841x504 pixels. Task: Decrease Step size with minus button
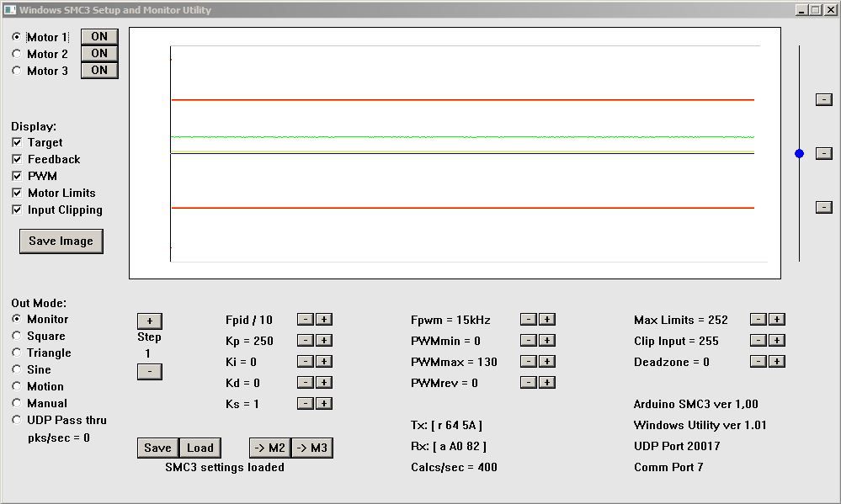tap(150, 371)
